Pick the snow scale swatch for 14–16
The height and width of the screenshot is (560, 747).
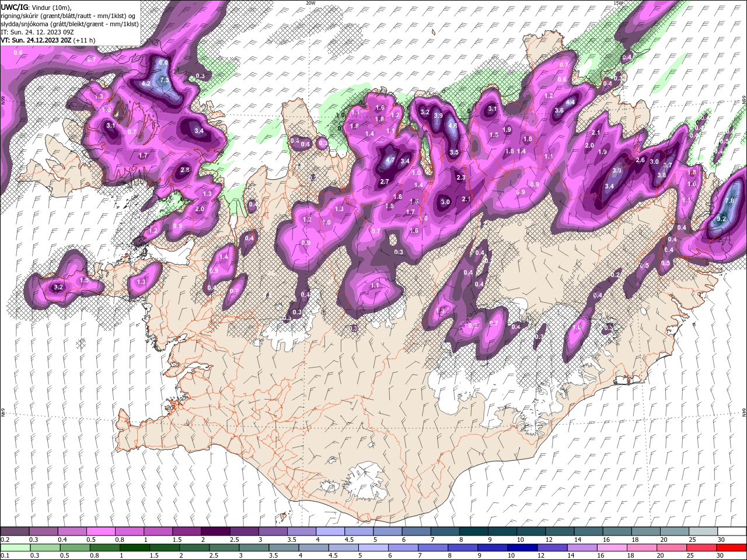click(x=588, y=531)
